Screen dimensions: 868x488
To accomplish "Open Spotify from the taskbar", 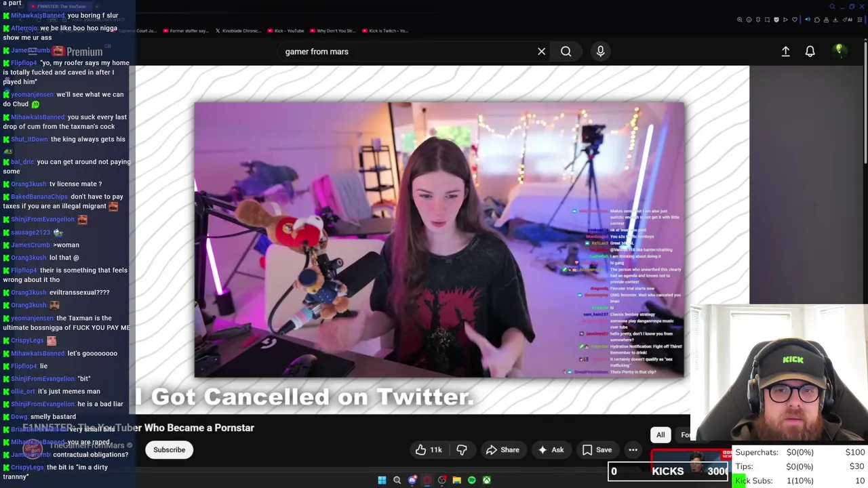I will click(x=472, y=481).
